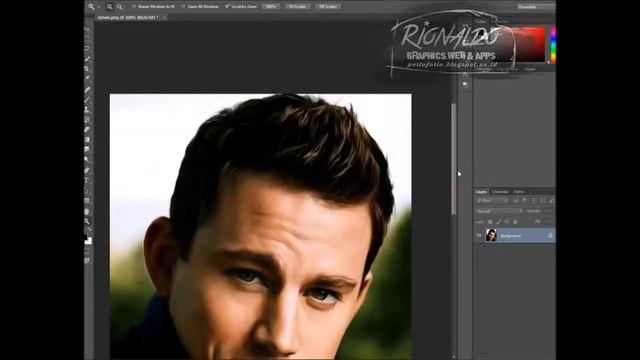Enable Zoom All Windows checkbox

(183, 7)
